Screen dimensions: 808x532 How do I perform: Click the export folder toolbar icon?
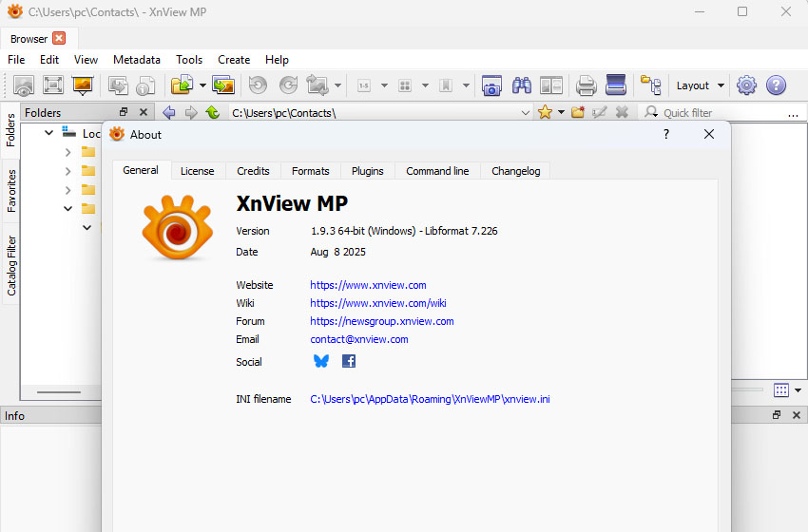182,85
